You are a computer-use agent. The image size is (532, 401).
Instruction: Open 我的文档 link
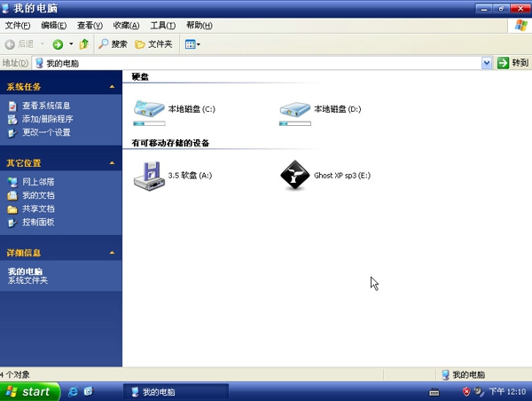pyautogui.click(x=38, y=195)
